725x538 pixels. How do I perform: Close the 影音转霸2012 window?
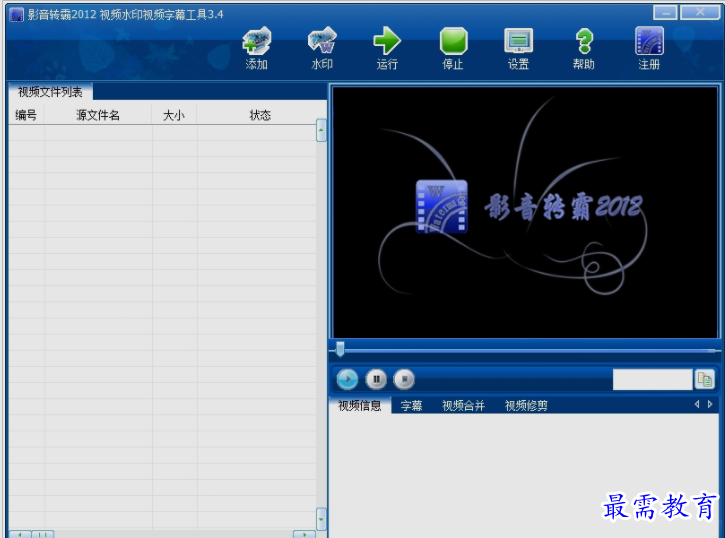700,12
